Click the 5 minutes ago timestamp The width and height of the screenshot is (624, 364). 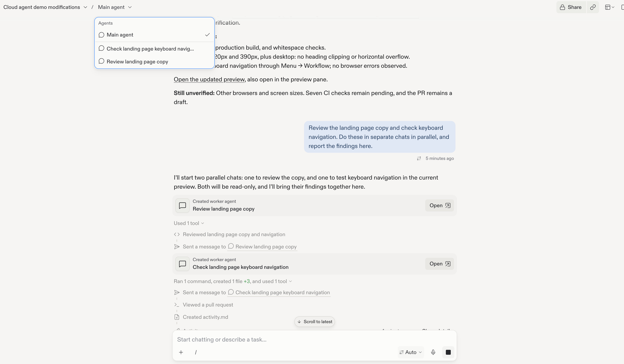point(440,158)
